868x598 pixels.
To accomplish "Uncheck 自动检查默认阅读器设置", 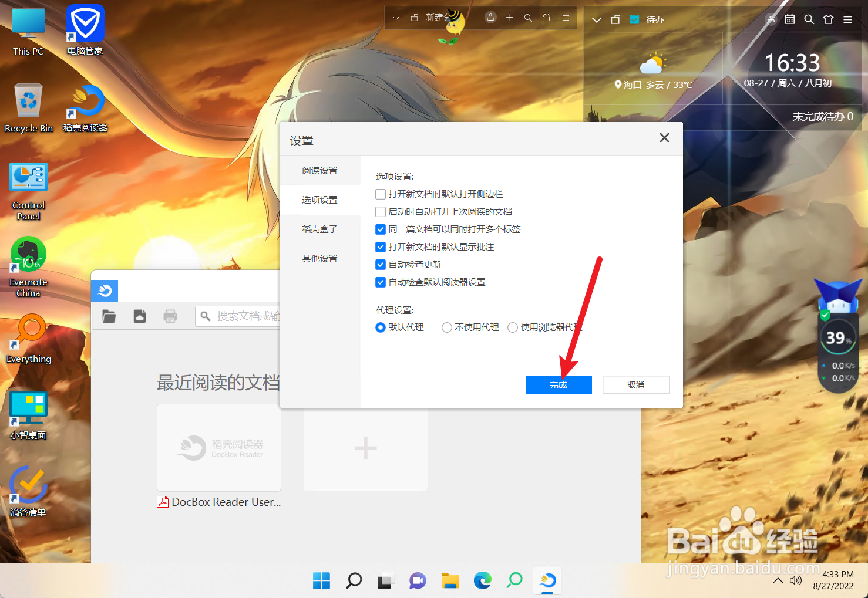I will click(381, 282).
